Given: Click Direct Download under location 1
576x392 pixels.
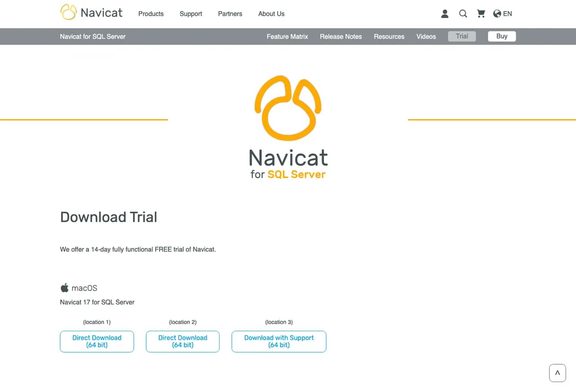Looking at the screenshot, I should pos(97,342).
